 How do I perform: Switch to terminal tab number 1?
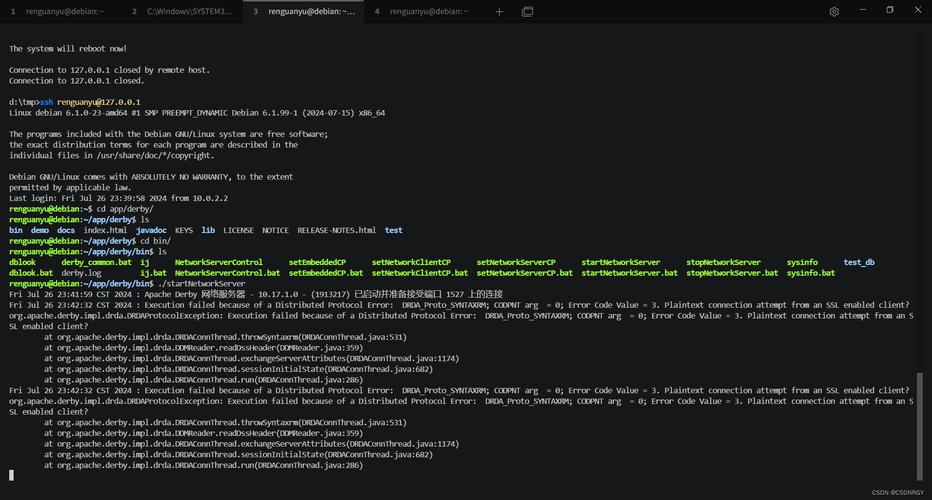point(55,12)
